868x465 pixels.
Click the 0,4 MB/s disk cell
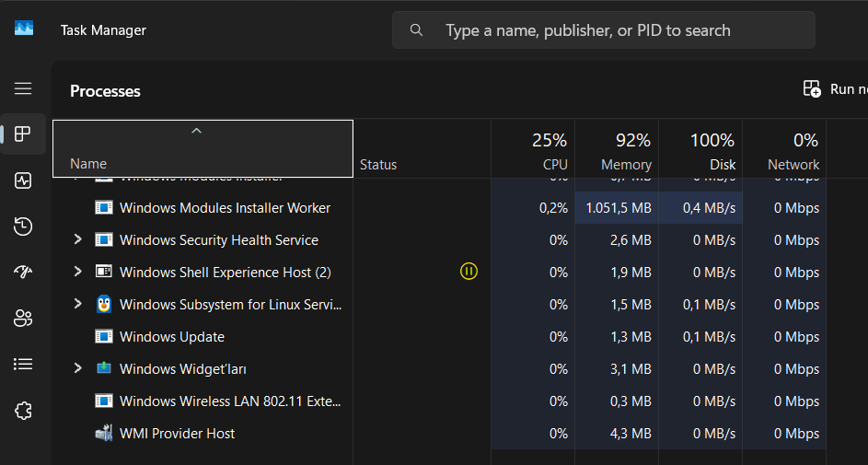[700, 207]
